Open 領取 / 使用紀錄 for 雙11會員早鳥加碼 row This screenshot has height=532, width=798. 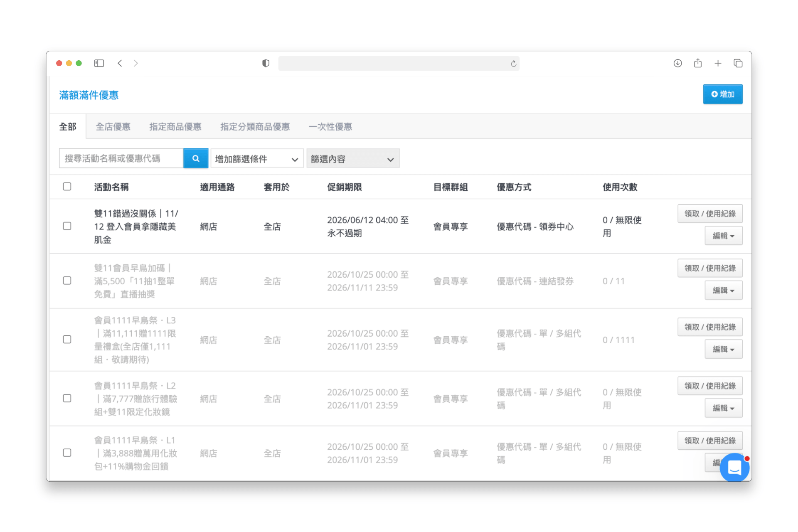point(710,268)
